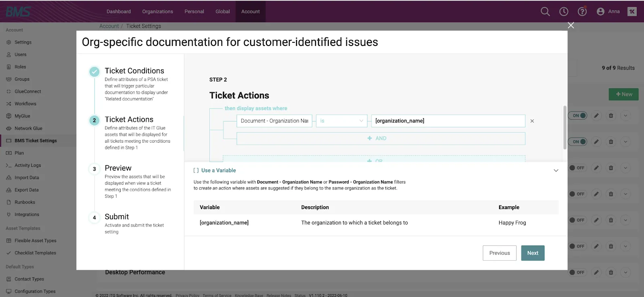Screen dimensions: 644x297
Task: Click the Next button
Action: [533, 253]
